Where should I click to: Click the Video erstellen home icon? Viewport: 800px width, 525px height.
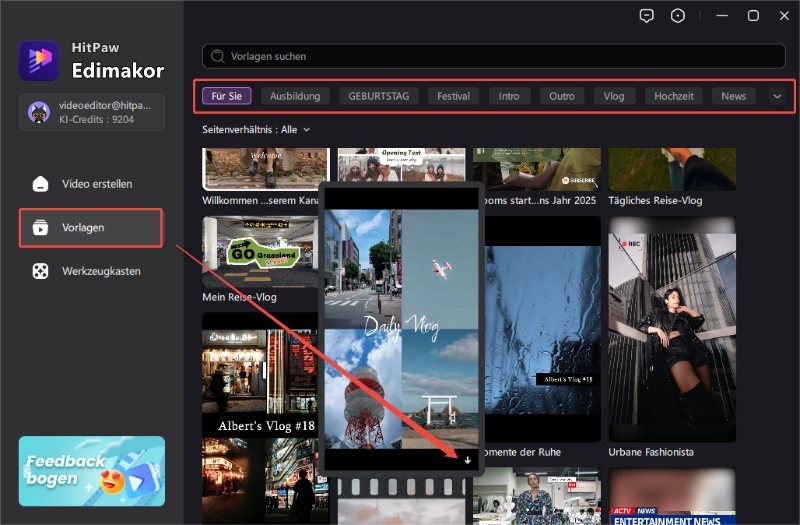[x=40, y=184]
